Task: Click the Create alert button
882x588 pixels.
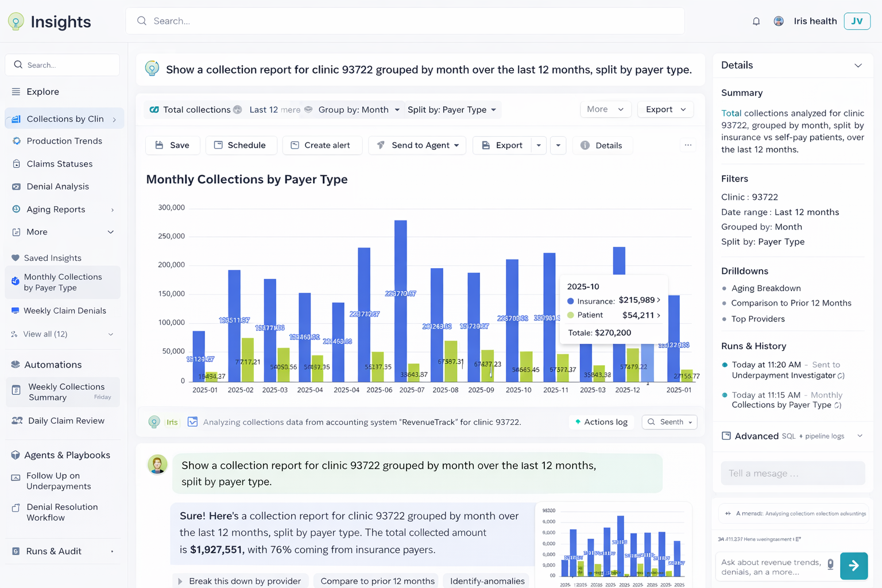Action: click(322, 145)
